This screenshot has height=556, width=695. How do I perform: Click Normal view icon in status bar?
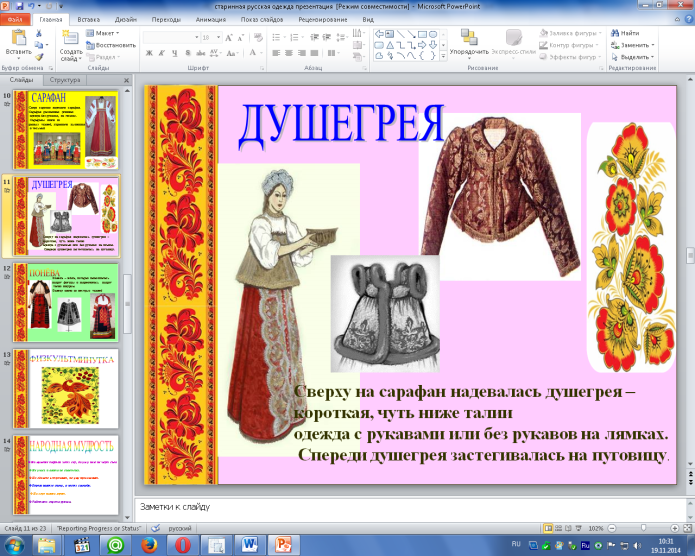click(x=548, y=528)
